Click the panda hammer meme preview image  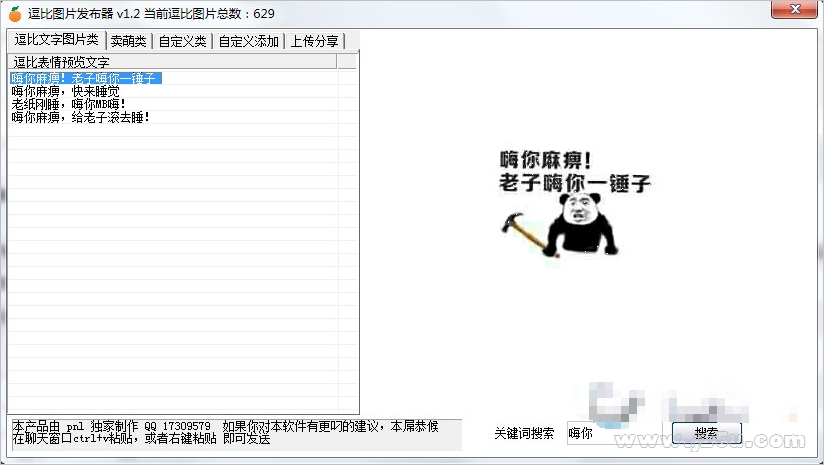point(575,204)
